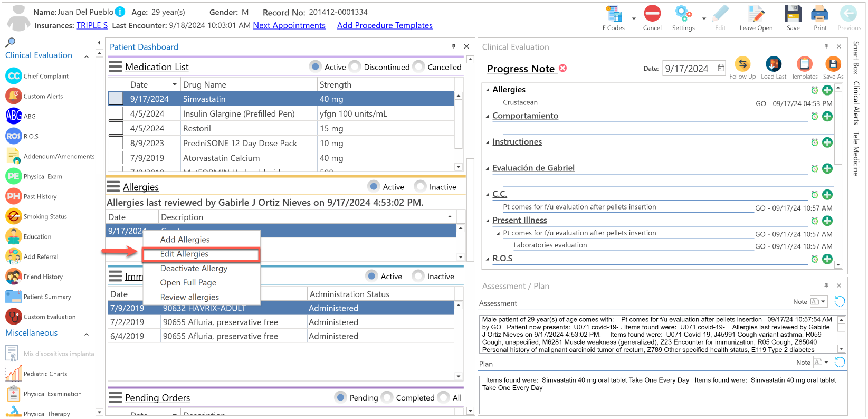
Task: Open the Pending Orders heading link
Action: (157, 398)
